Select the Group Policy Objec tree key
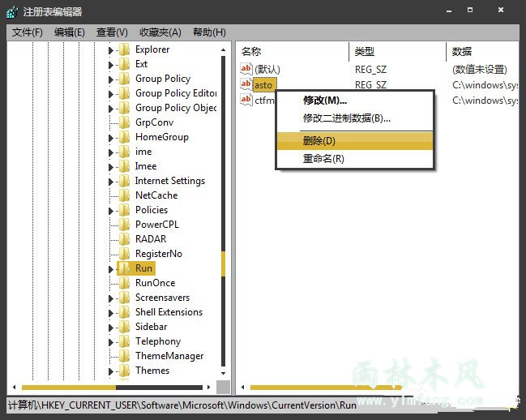The image size is (526, 420). pyautogui.click(x=176, y=108)
